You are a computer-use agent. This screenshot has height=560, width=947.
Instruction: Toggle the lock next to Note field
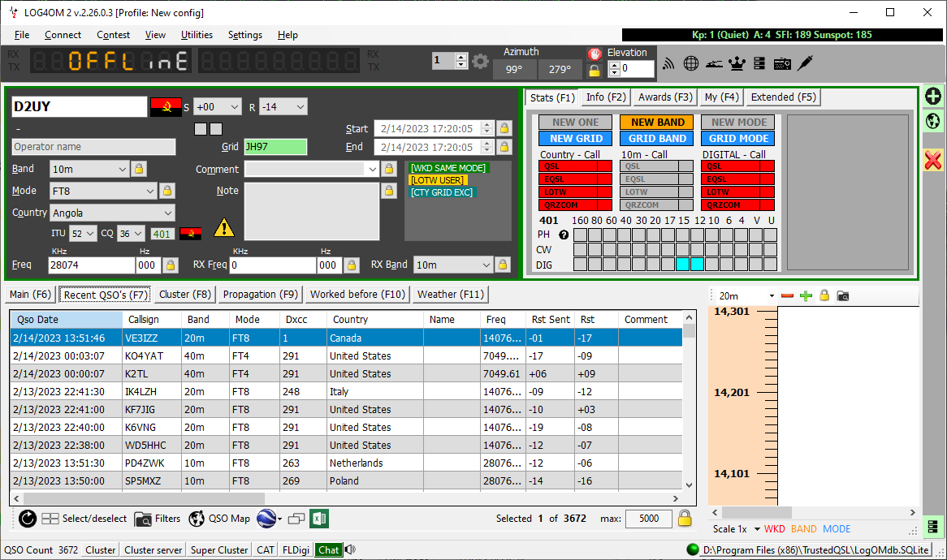click(389, 191)
